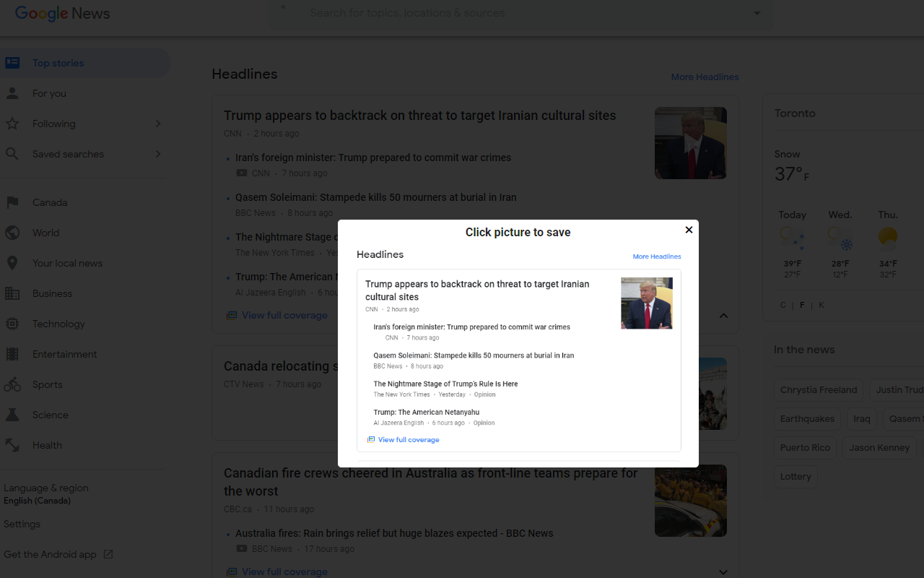Open Following in the sidebar

coord(53,124)
